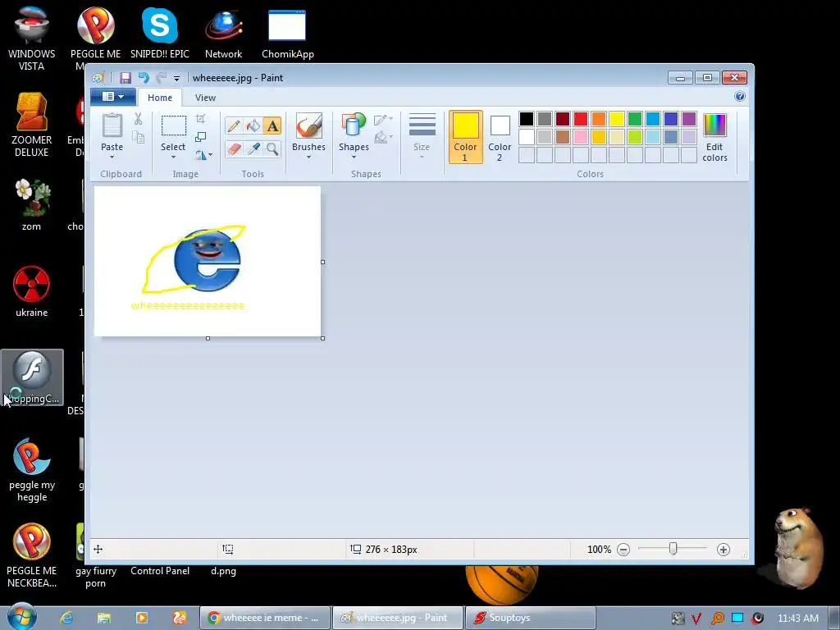Choose the Fill with color bucket tool

coord(253,126)
